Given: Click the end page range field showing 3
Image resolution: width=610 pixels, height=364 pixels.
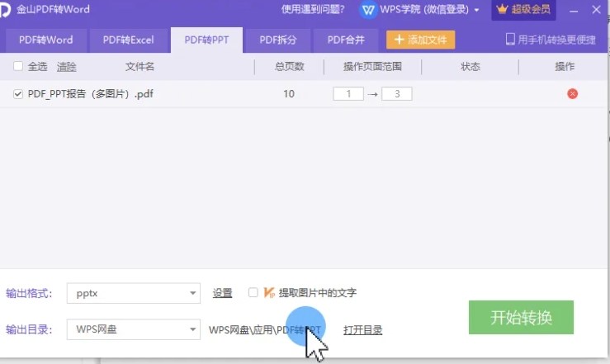Looking at the screenshot, I should (x=397, y=94).
